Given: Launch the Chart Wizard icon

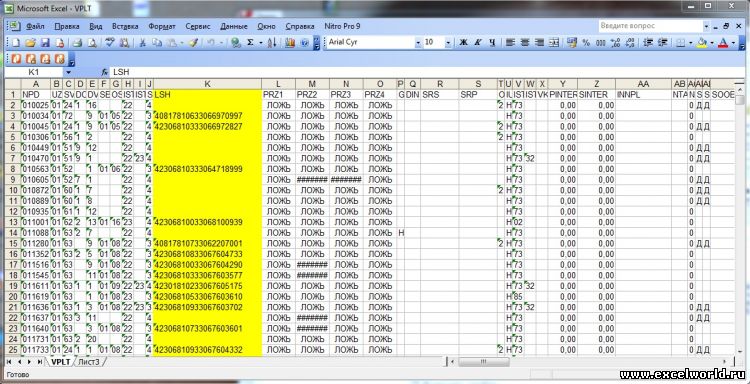Looking at the screenshot, I should point(289,43).
